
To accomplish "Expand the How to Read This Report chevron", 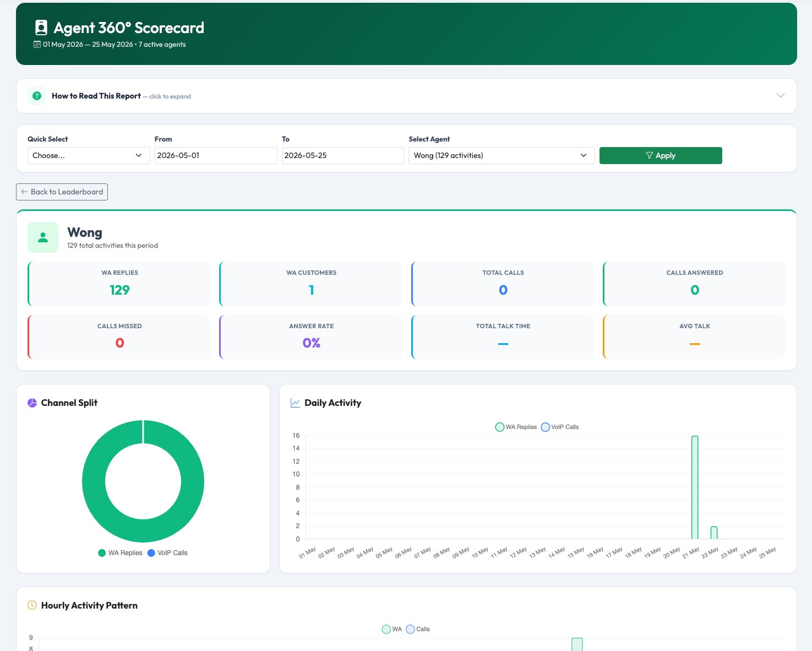I will (780, 95).
